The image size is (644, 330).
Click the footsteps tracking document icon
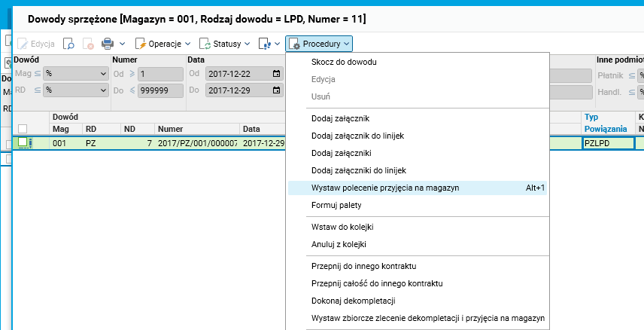pos(265,44)
